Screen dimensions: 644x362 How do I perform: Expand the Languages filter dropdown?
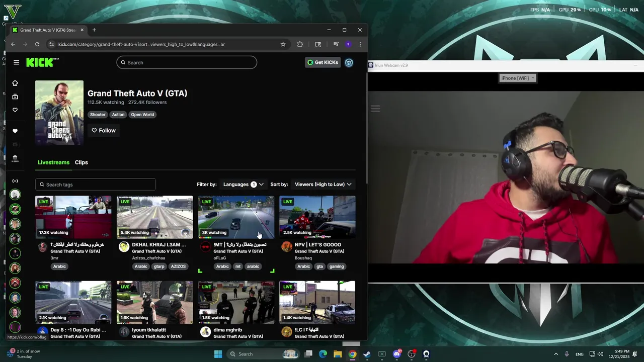coord(243,185)
